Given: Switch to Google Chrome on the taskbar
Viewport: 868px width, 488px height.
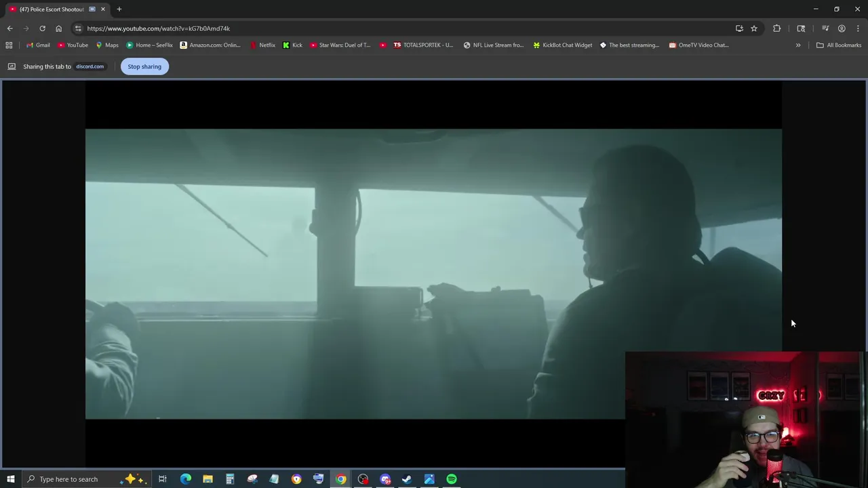Looking at the screenshot, I should point(340,479).
